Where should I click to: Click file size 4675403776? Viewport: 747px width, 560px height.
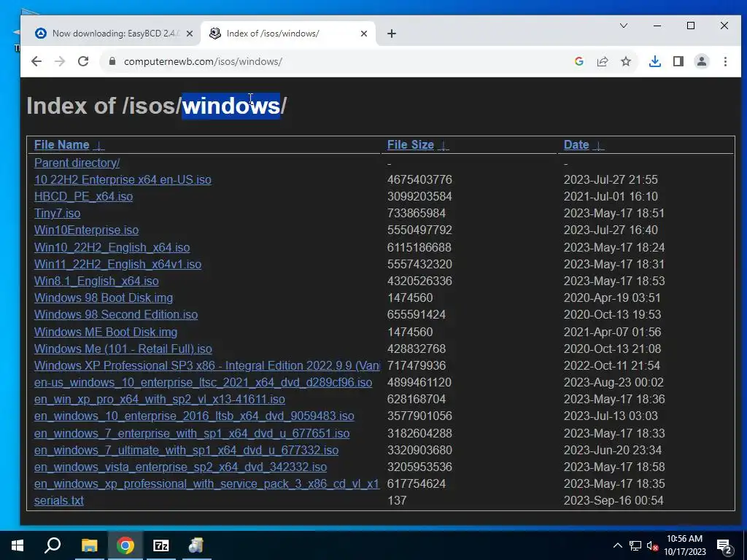pos(419,179)
